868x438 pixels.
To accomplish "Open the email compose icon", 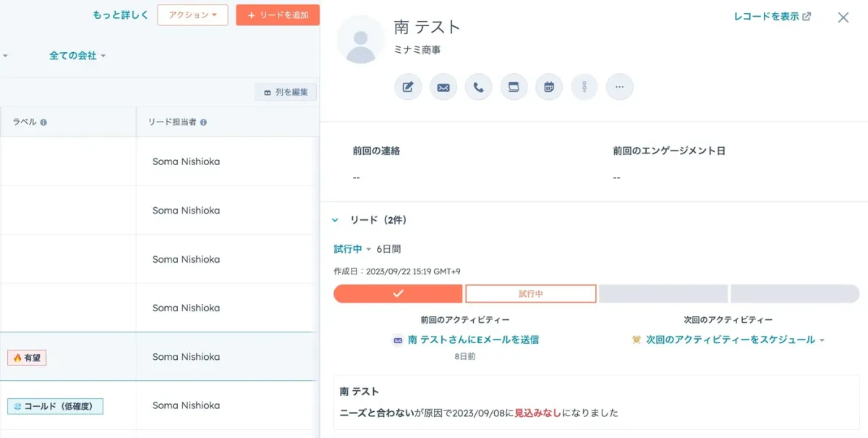I will click(x=443, y=86).
